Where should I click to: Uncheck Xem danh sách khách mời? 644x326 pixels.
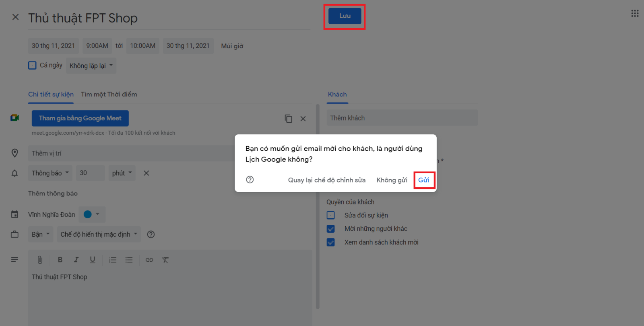click(330, 242)
